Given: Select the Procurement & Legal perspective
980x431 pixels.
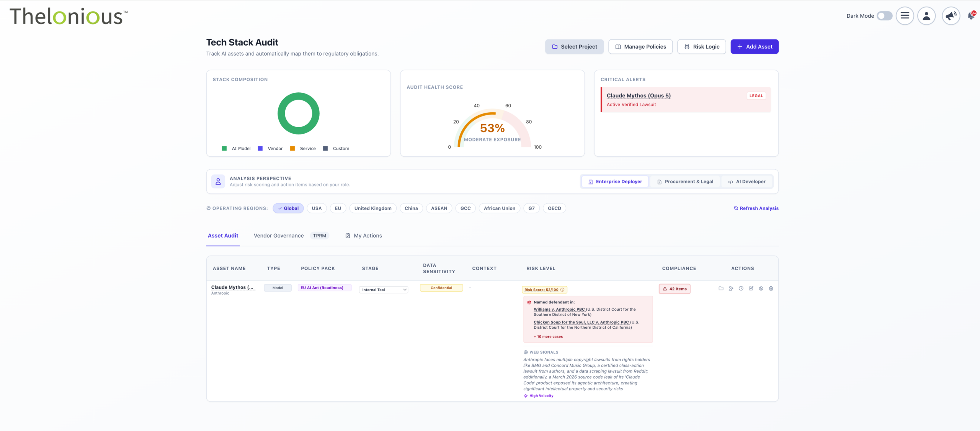Looking at the screenshot, I should tap(685, 182).
